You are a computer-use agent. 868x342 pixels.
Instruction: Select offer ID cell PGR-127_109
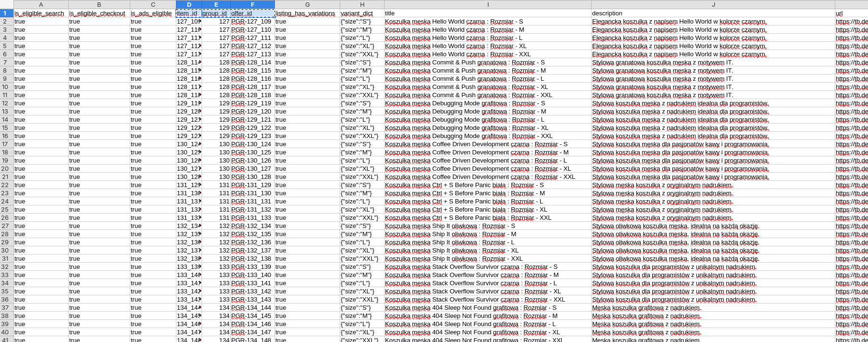click(x=252, y=22)
